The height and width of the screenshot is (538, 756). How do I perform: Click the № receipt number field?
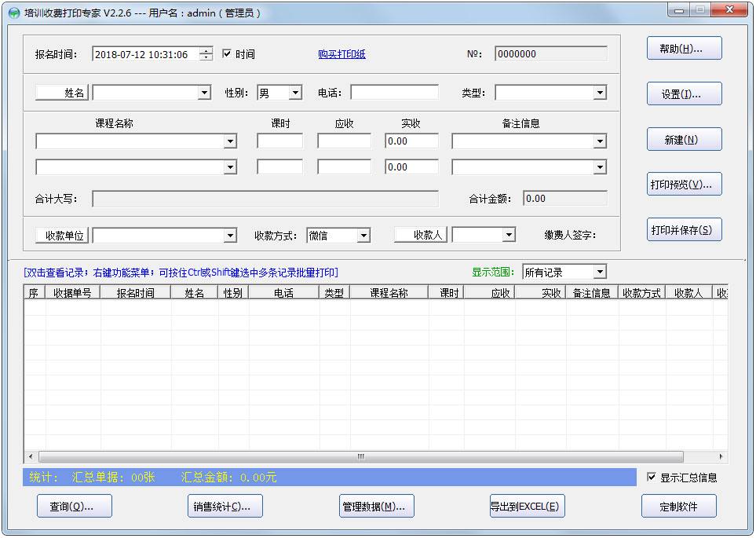coord(551,54)
